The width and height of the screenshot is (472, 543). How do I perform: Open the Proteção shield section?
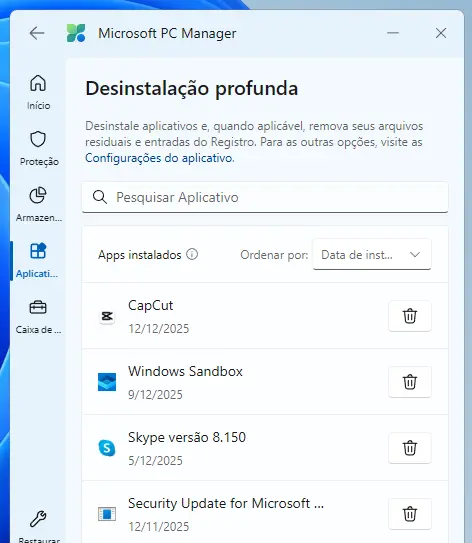[39, 148]
